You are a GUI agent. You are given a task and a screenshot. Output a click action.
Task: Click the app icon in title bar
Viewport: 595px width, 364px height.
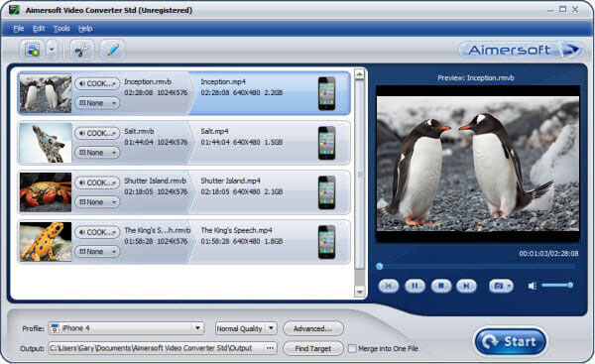(x=14, y=10)
